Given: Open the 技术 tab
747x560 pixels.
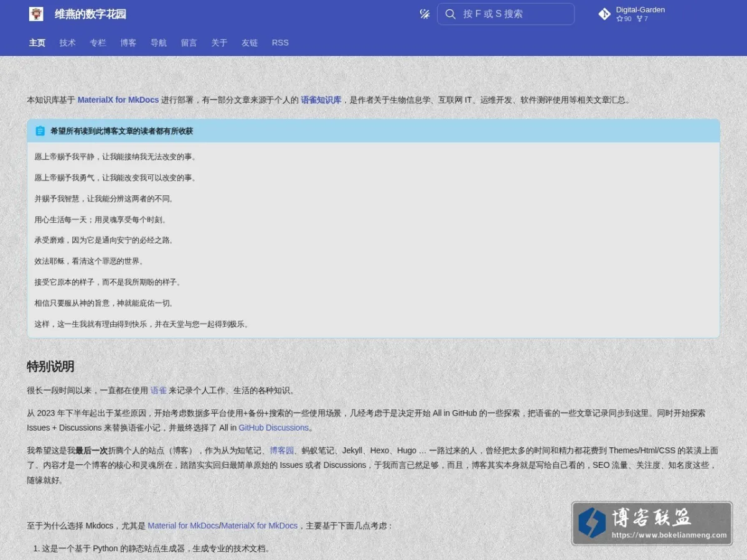Looking at the screenshot, I should (x=67, y=42).
